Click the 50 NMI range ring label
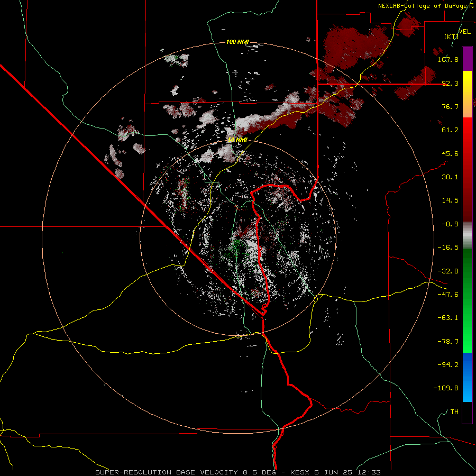The height and width of the screenshot is (476, 476). point(237,140)
